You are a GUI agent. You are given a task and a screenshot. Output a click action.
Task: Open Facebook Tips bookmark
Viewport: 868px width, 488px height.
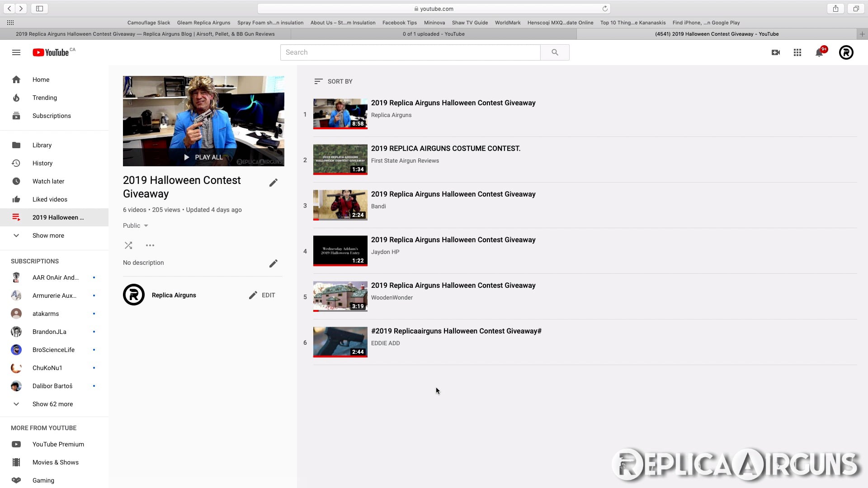click(x=400, y=23)
